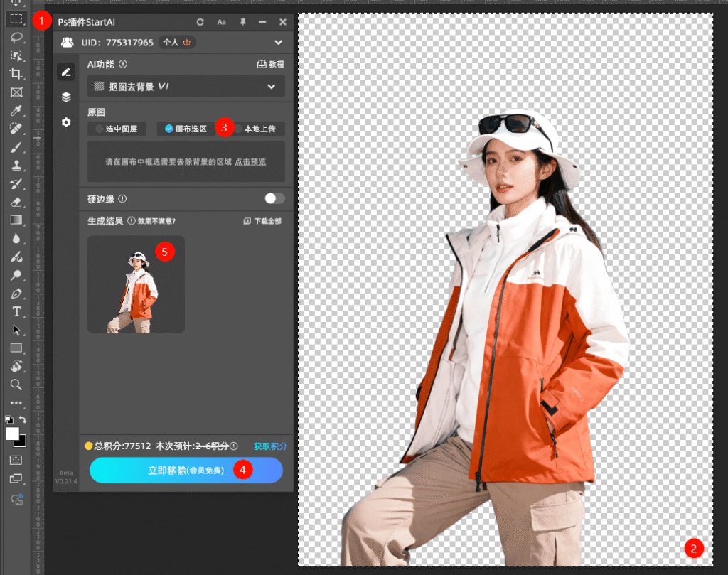Screen dimensions: 728x575
Task: Select the Horizontal Type tool
Action: pyautogui.click(x=16, y=312)
